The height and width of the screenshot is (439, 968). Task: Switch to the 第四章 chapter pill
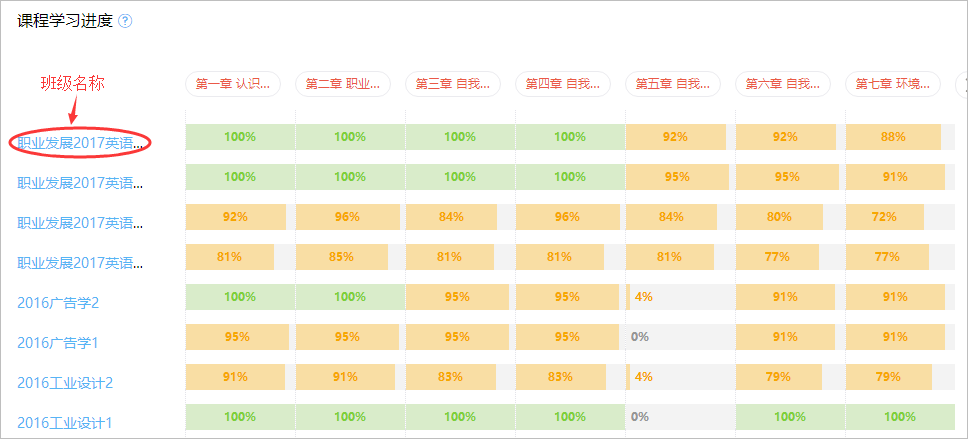[563, 84]
